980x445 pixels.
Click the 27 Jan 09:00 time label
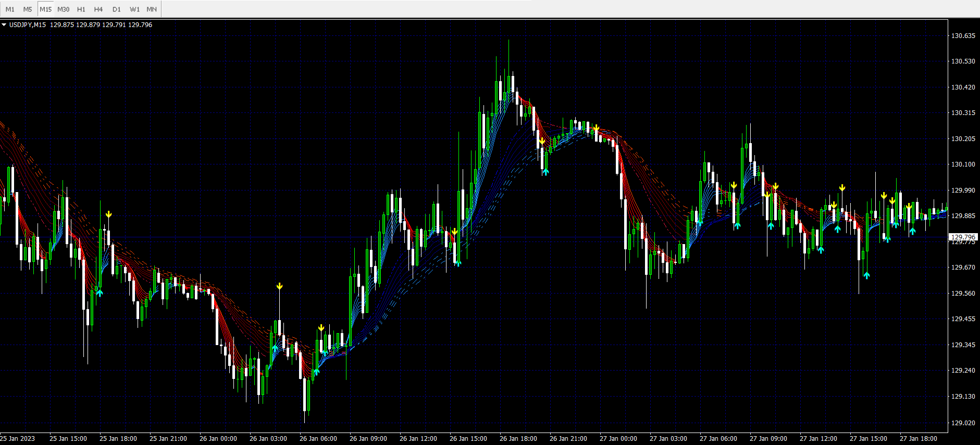coord(768,439)
